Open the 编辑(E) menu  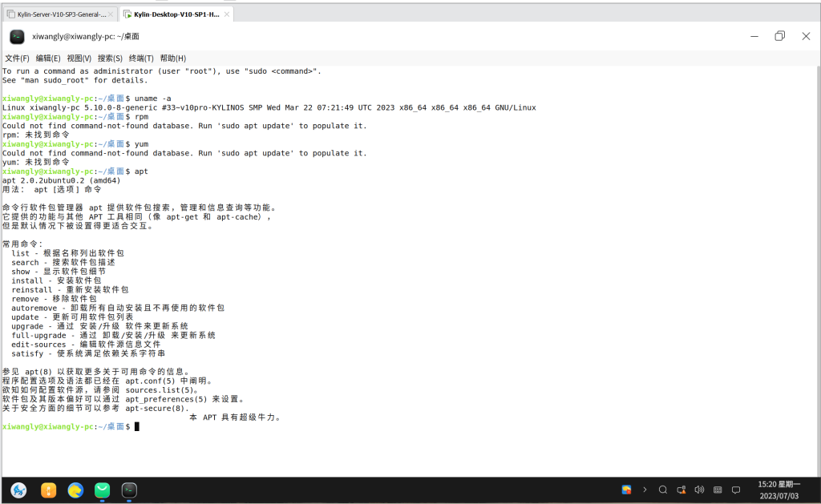(48, 58)
